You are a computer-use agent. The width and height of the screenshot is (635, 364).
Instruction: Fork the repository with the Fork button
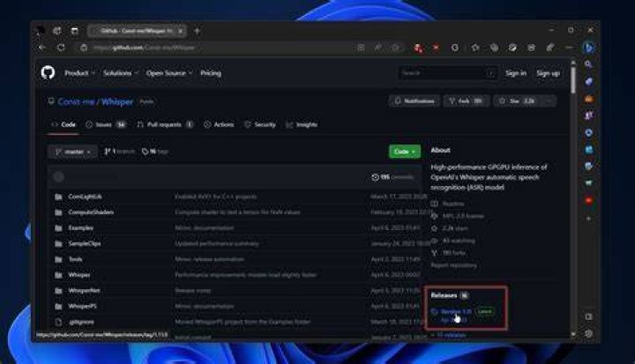466,101
